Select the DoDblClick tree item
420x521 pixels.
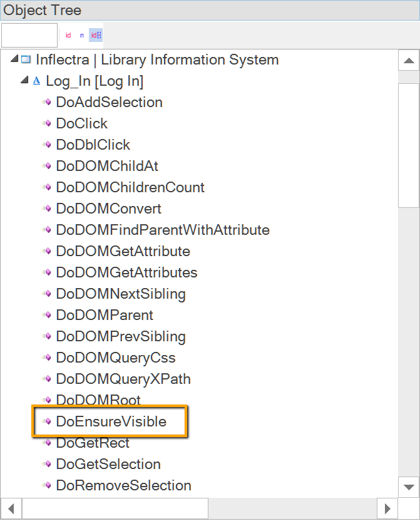pos(93,145)
